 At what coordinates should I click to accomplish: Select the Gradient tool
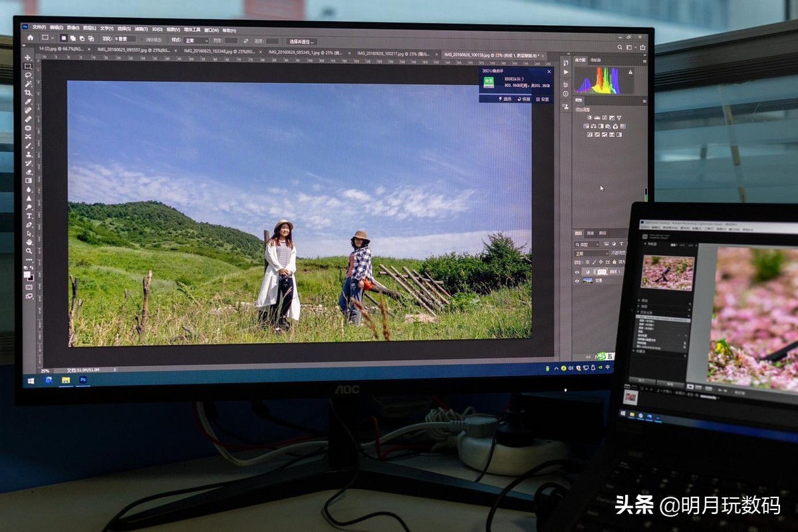pos(29,180)
